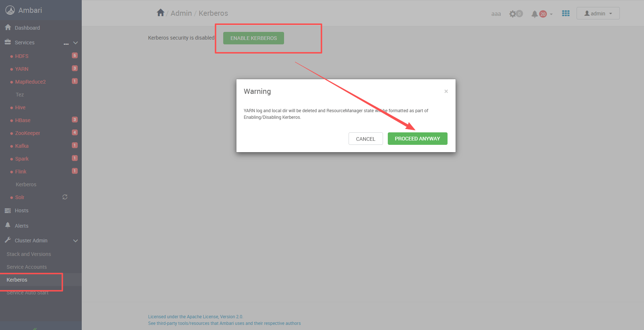Click Admin breadcrumb link
Screen dimensions: 644x330
point(181,13)
